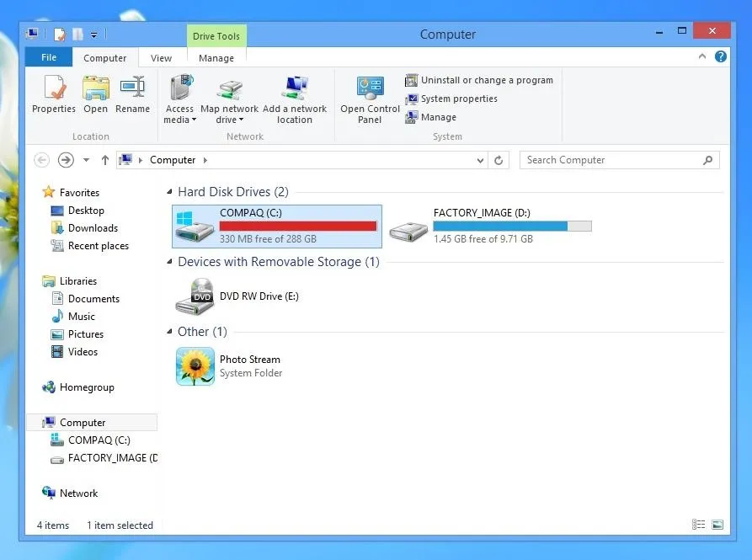Select the FACTORY_IMAGE (D:) drive icon
Viewport: 752px width, 560px height.
(x=408, y=231)
